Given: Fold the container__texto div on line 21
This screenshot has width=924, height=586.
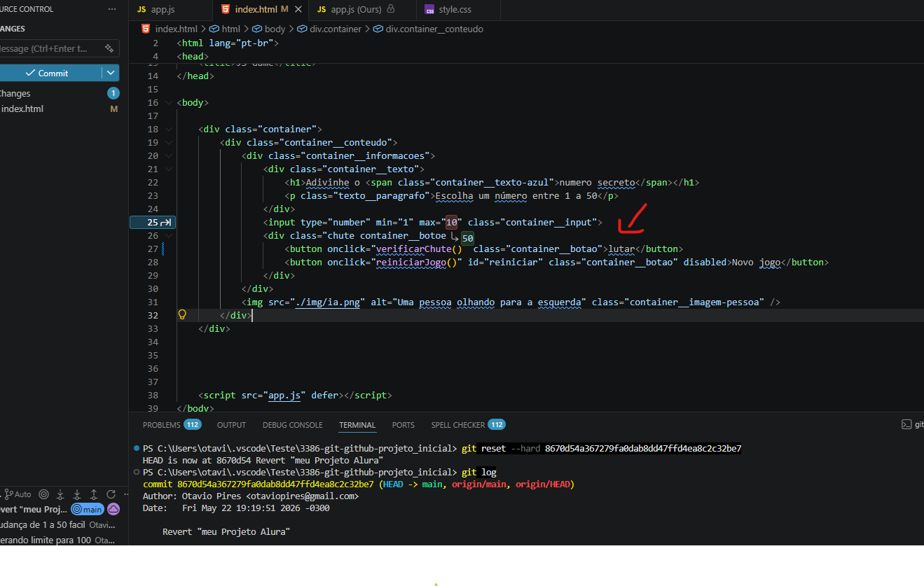Looking at the screenshot, I should (169, 169).
